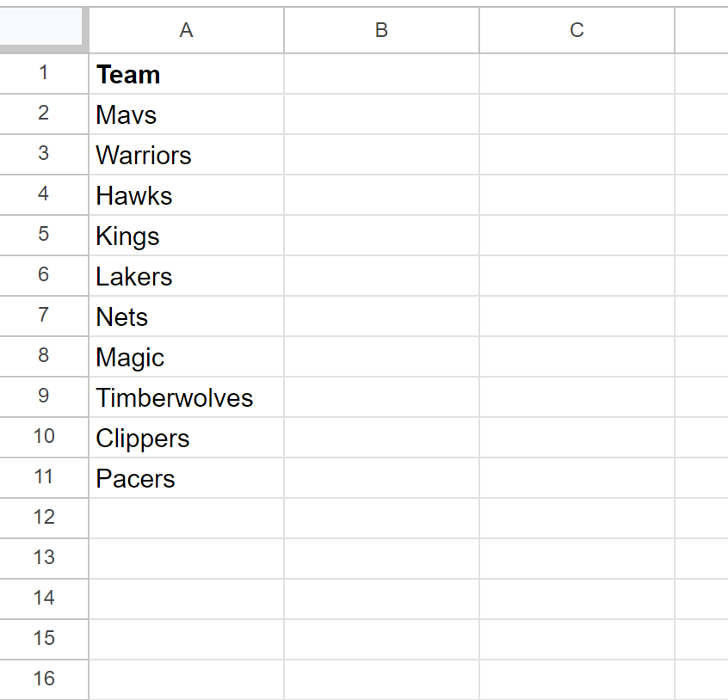
Task: Select row 12 via row header
Action: (x=44, y=518)
